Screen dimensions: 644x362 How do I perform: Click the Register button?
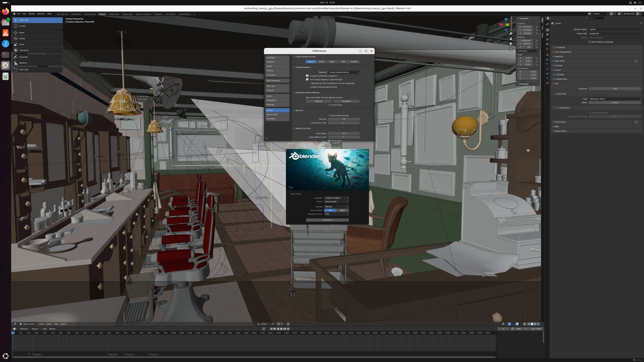tap(318, 101)
